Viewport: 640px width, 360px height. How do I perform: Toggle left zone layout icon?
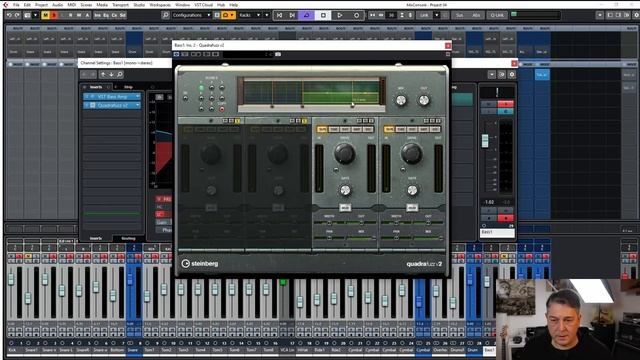[610, 15]
